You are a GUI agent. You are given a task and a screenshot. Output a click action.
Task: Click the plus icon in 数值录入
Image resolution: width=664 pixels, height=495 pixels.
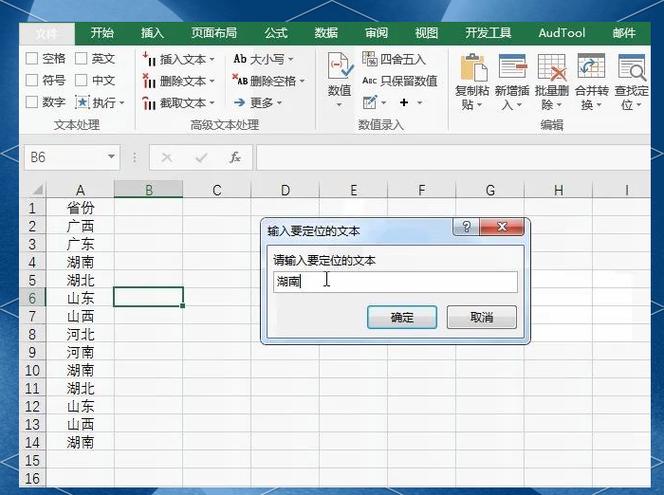tap(404, 102)
